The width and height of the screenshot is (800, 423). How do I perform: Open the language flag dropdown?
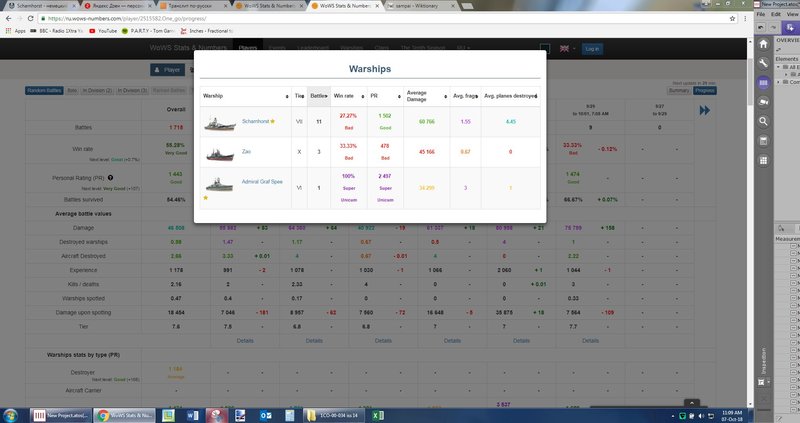point(567,48)
